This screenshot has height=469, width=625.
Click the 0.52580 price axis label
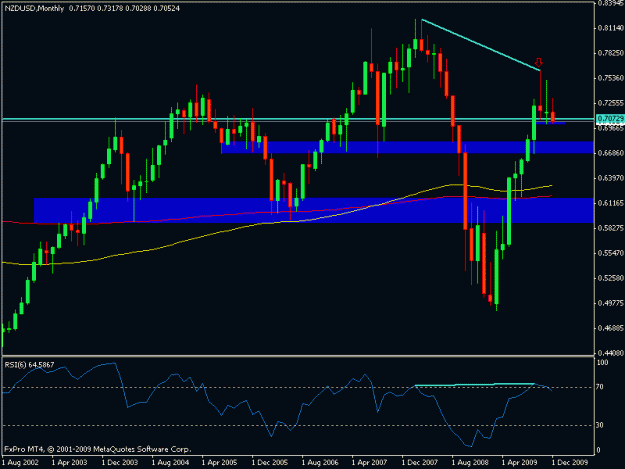pyautogui.click(x=610, y=278)
